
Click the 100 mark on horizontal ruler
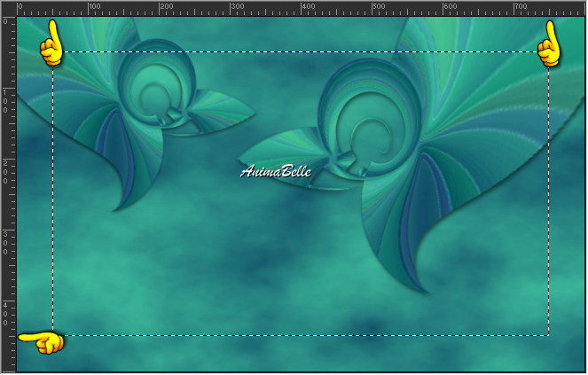[x=95, y=6]
